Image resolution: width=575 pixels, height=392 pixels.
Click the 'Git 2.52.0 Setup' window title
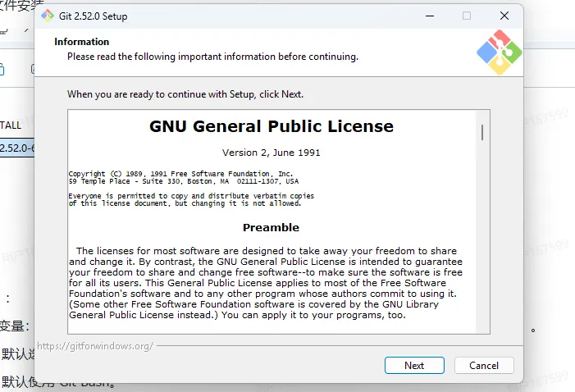click(x=94, y=16)
